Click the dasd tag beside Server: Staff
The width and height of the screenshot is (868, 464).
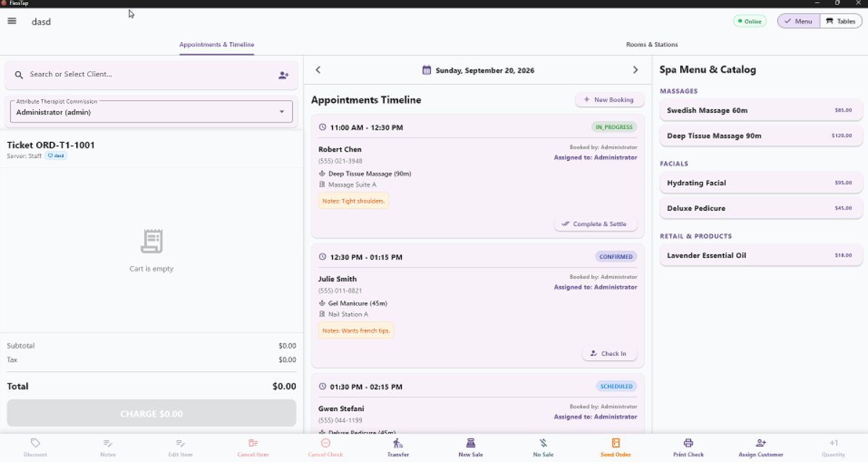click(56, 156)
